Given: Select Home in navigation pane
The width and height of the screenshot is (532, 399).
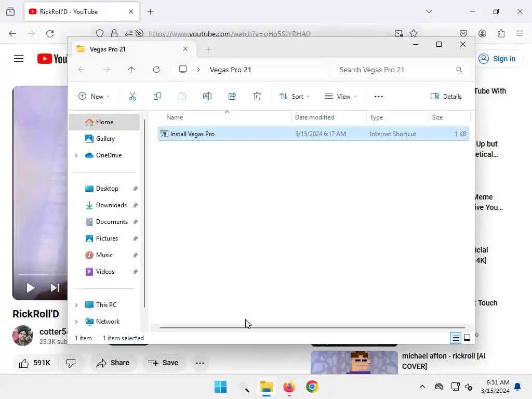Looking at the screenshot, I should [104, 122].
